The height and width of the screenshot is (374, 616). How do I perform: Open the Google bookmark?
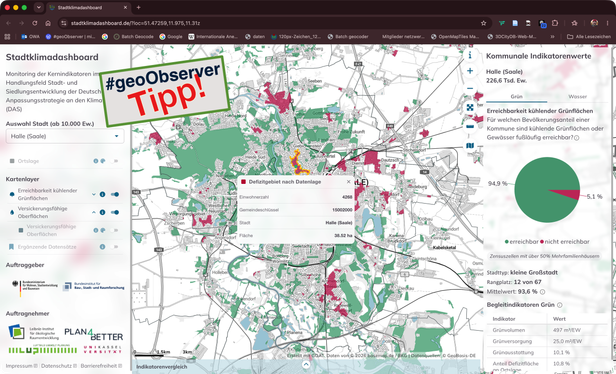point(171,37)
